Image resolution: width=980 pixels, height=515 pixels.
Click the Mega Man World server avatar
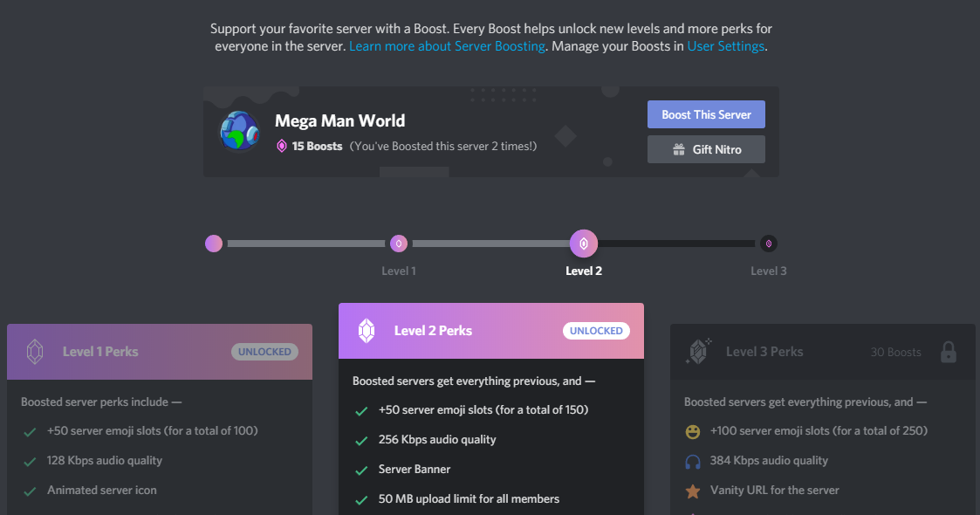click(239, 131)
